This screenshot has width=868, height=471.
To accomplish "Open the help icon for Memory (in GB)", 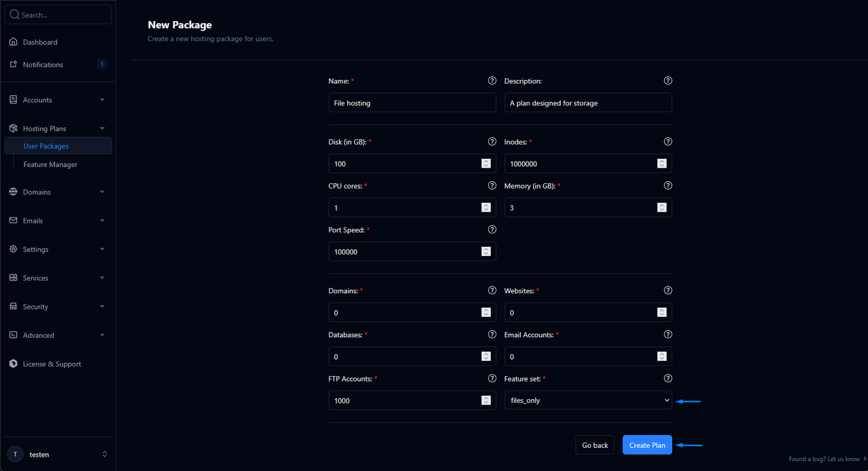I will (x=668, y=185).
